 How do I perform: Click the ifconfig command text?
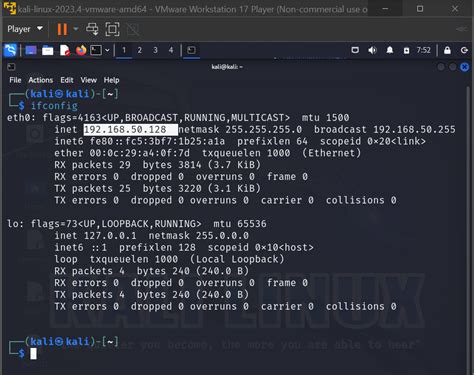point(54,106)
